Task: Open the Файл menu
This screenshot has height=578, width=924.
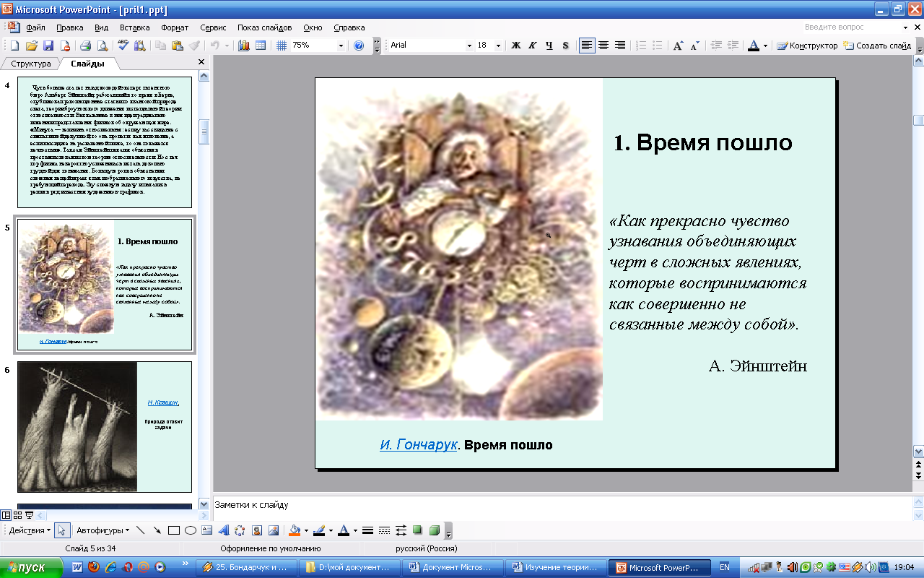Action: 35,27
